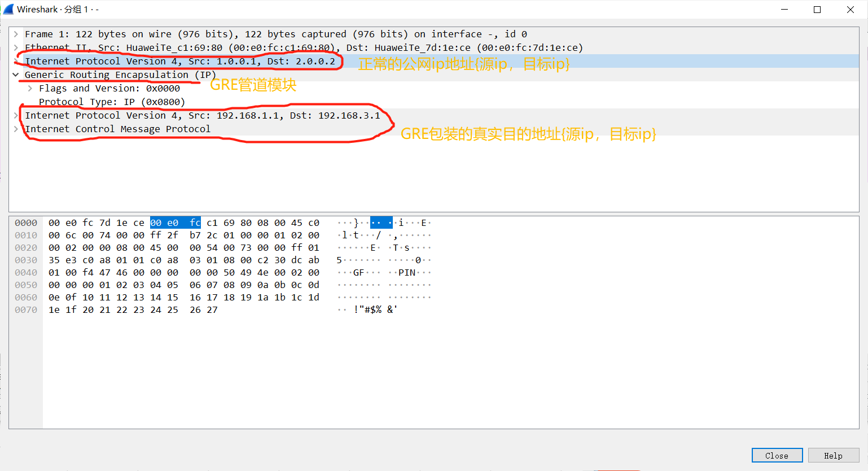Close window with title bar X
The image size is (868, 471).
click(851, 9)
